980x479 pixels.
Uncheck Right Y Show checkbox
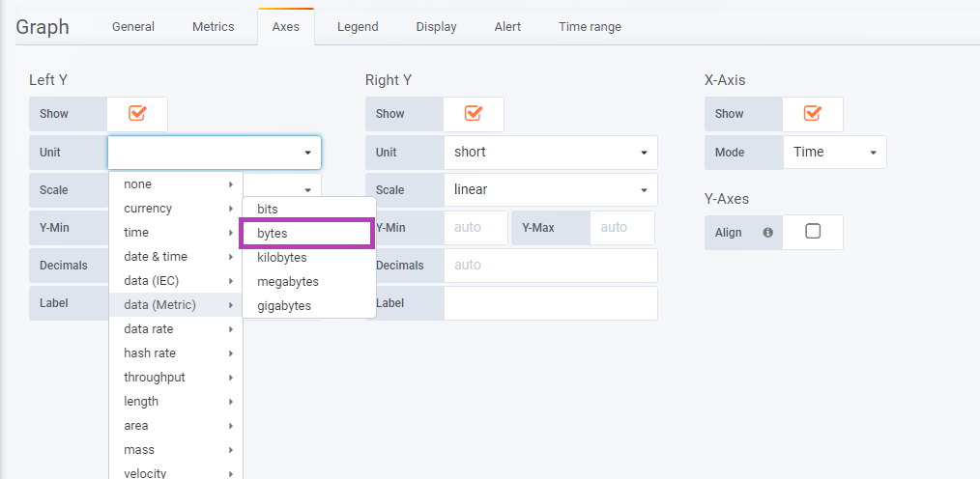point(474,114)
